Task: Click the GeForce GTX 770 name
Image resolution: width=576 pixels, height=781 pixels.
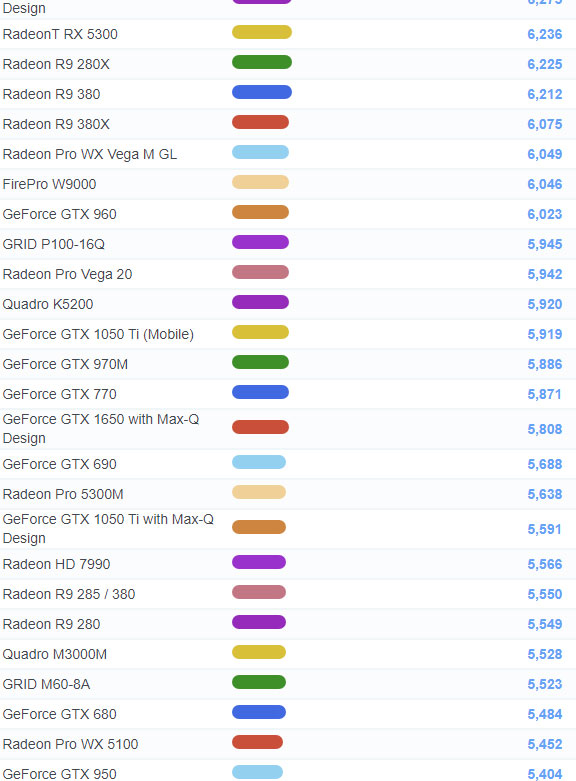Action: [59, 394]
